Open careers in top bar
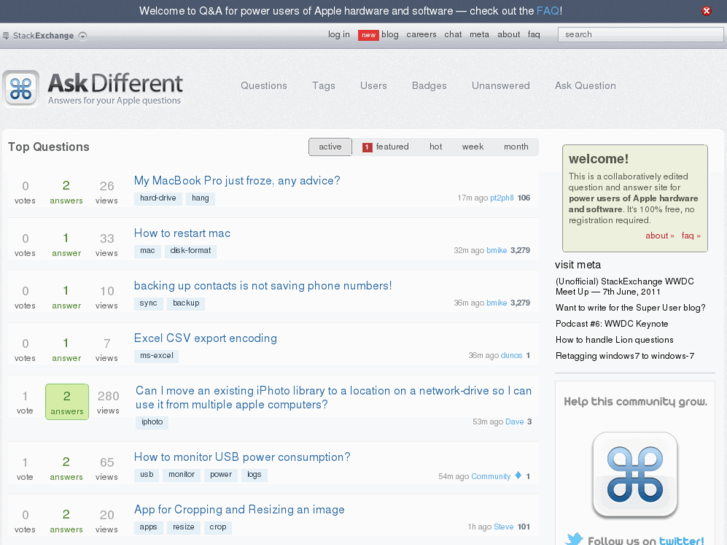Screen dimensions: 727x545 (x=421, y=34)
